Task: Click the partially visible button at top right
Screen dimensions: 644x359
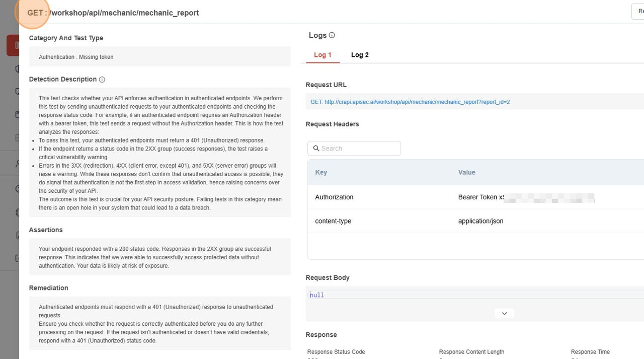Action: point(638,12)
